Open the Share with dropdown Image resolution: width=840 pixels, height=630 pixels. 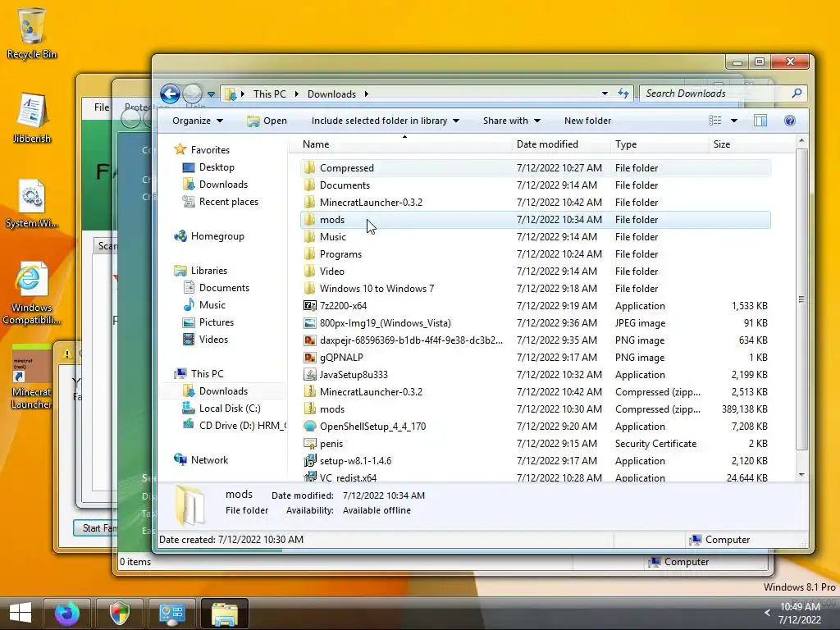click(512, 121)
